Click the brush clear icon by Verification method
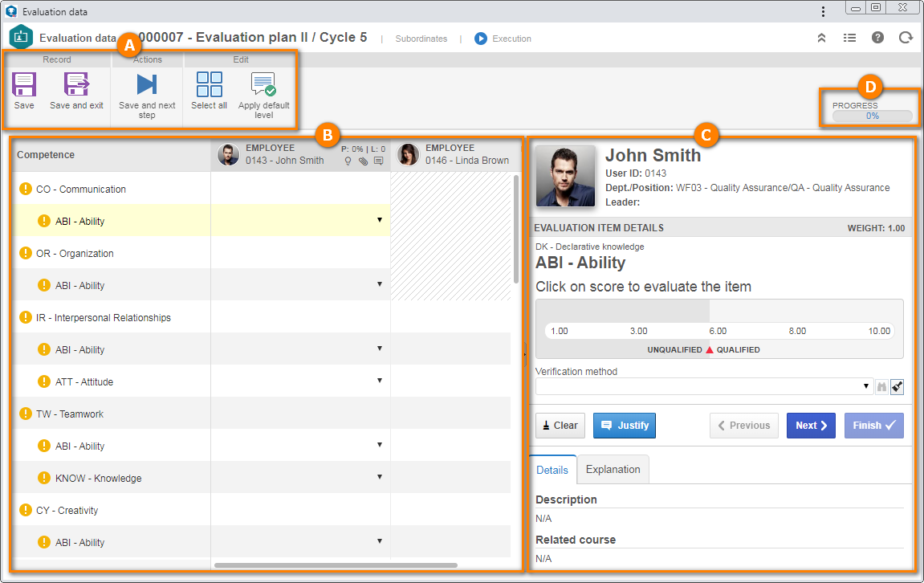 pos(897,387)
